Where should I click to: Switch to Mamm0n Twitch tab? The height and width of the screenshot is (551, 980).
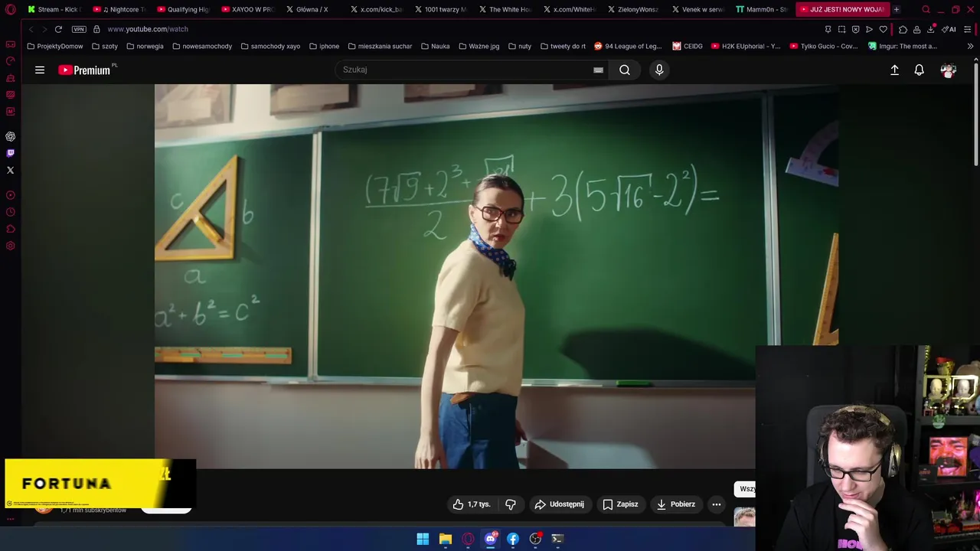(x=762, y=9)
